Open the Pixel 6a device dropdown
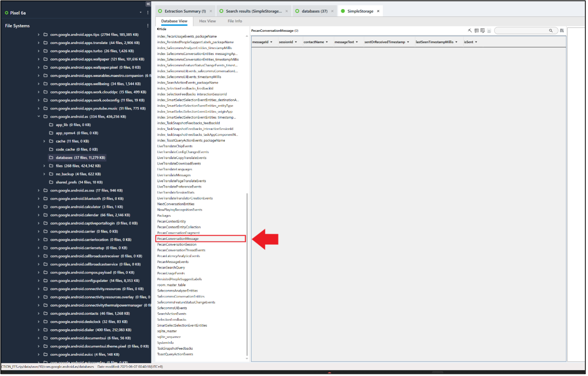Screen dimensions: 588x376 [x=141, y=13]
